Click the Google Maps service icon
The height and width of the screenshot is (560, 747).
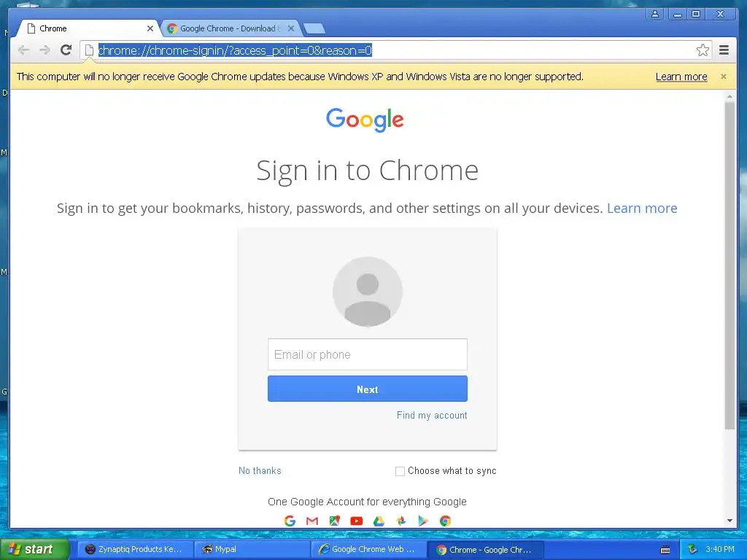coord(334,521)
